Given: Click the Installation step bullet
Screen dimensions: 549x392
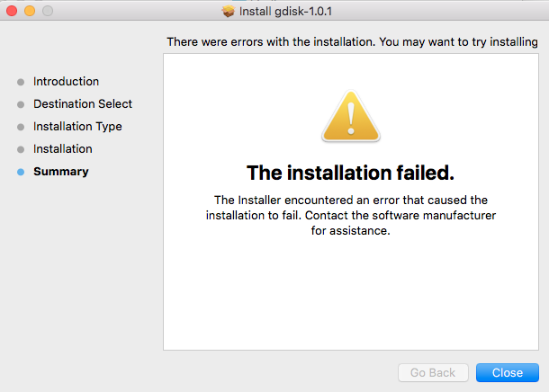Looking at the screenshot, I should [x=21, y=149].
